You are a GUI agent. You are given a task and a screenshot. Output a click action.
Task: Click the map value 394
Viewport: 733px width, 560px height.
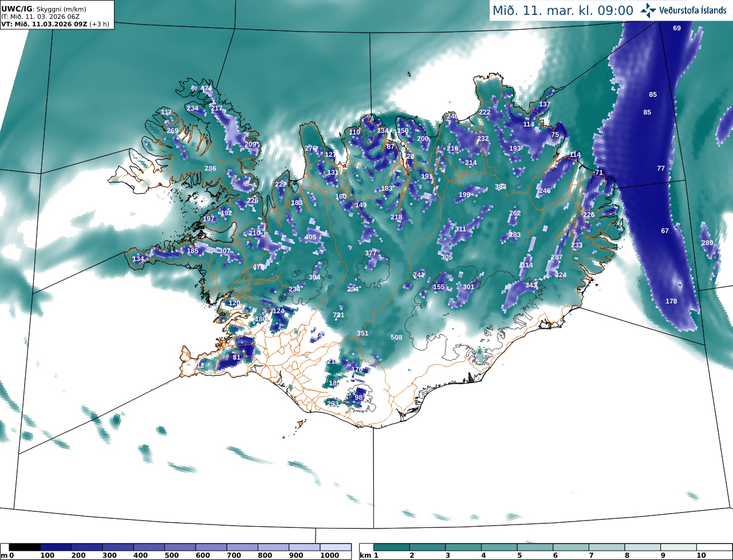(x=315, y=277)
